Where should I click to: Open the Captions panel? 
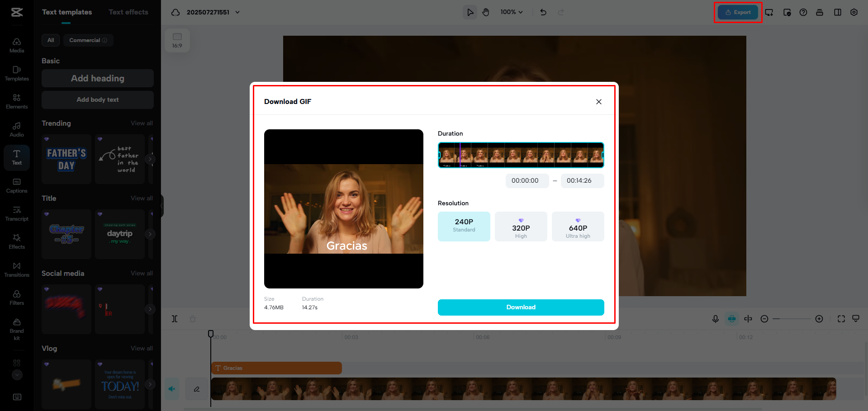point(17,185)
